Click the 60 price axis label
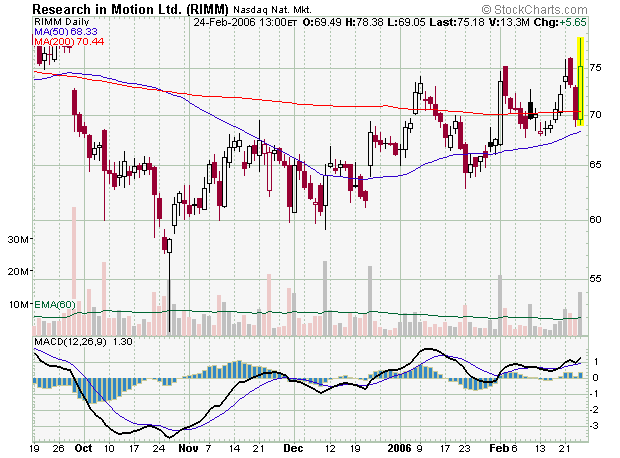The width and height of the screenshot is (620, 458). coord(595,220)
